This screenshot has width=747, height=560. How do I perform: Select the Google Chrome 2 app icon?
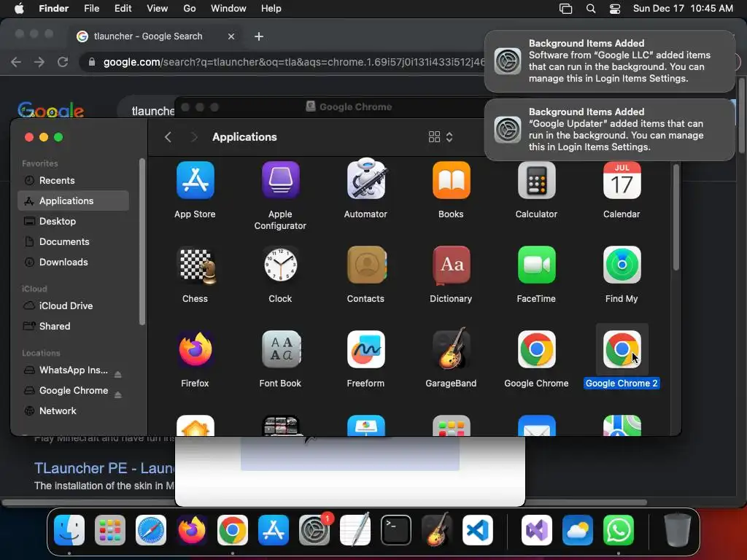[622, 349]
